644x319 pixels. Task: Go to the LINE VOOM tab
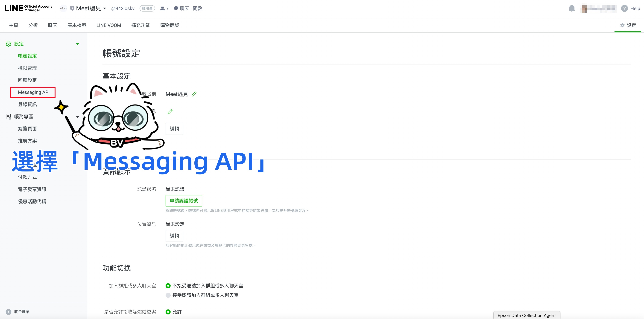[x=109, y=25]
